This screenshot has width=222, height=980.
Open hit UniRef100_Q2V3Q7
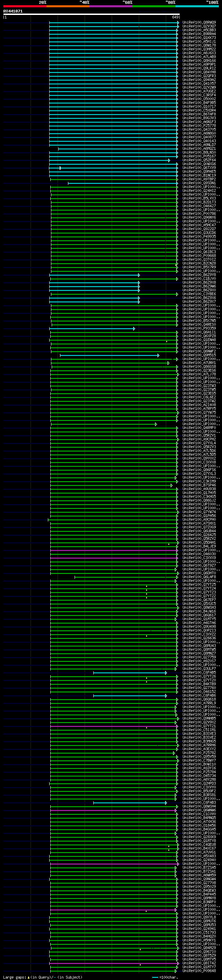pyautogui.click(x=199, y=26)
